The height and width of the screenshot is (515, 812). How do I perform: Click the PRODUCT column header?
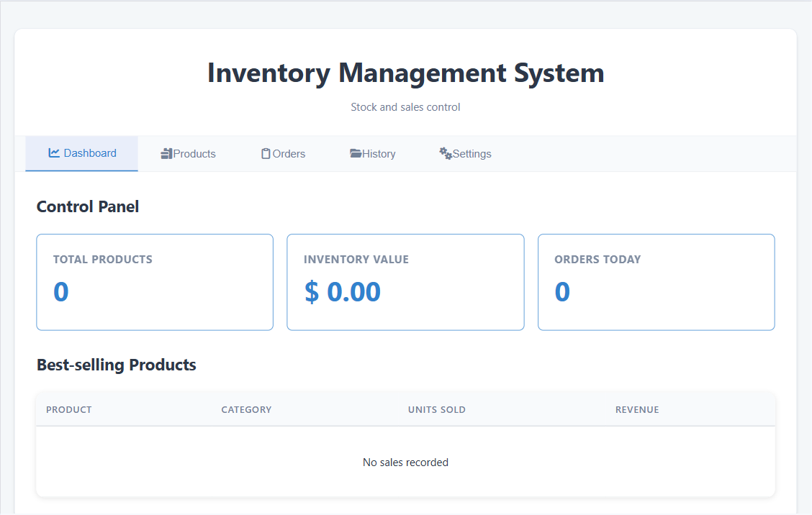click(68, 409)
